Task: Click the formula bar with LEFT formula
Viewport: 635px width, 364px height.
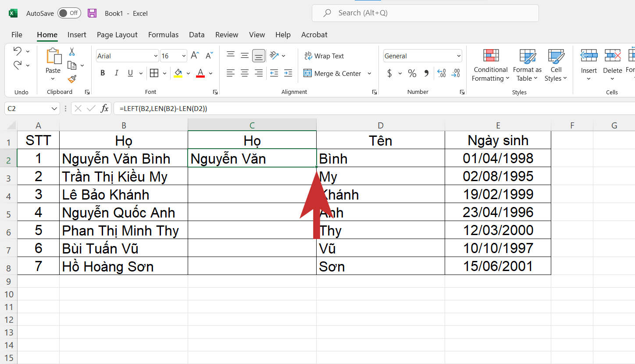Action: click(x=374, y=108)
